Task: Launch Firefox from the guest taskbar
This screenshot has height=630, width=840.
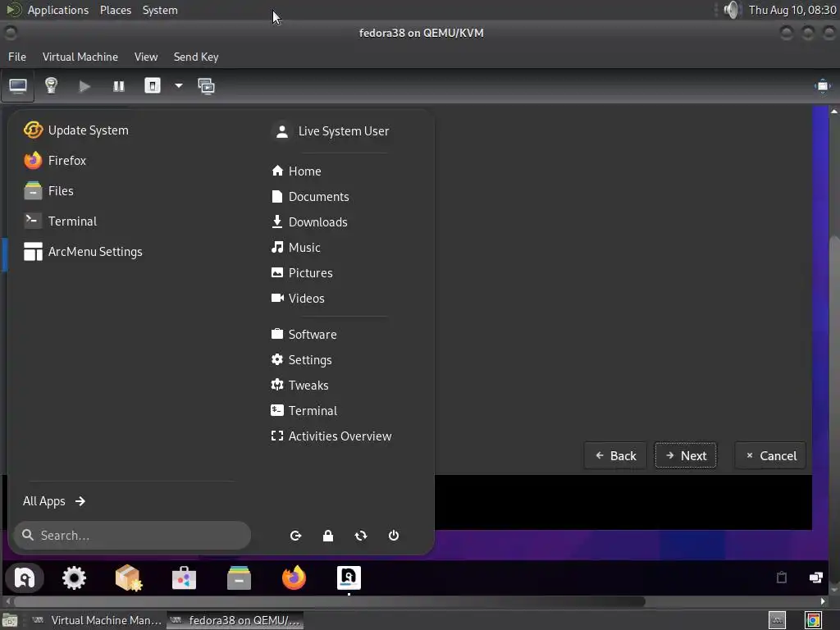Action: coord(294,578)
